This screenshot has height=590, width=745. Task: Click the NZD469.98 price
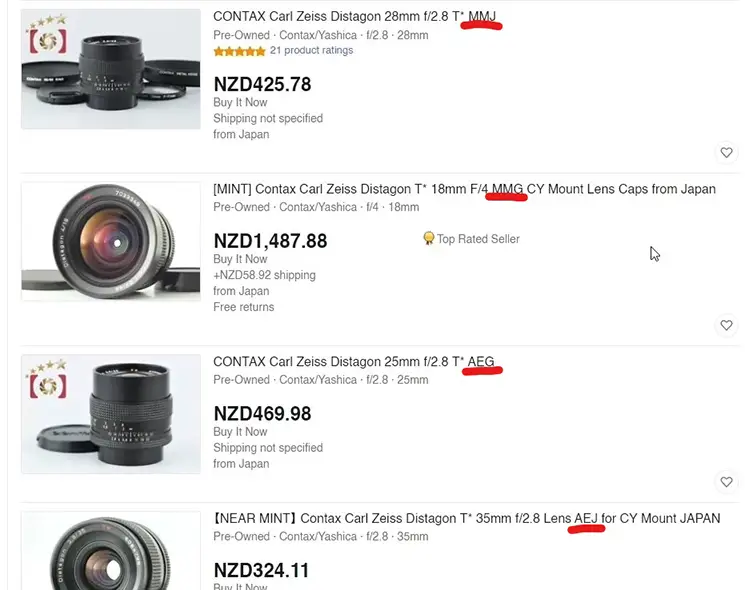click(x=262, y=413)
